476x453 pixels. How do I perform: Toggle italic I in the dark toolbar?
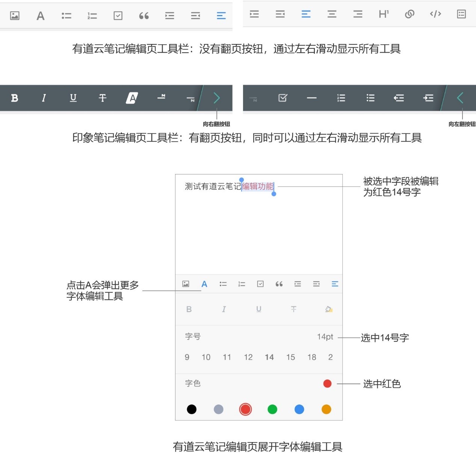44,98
